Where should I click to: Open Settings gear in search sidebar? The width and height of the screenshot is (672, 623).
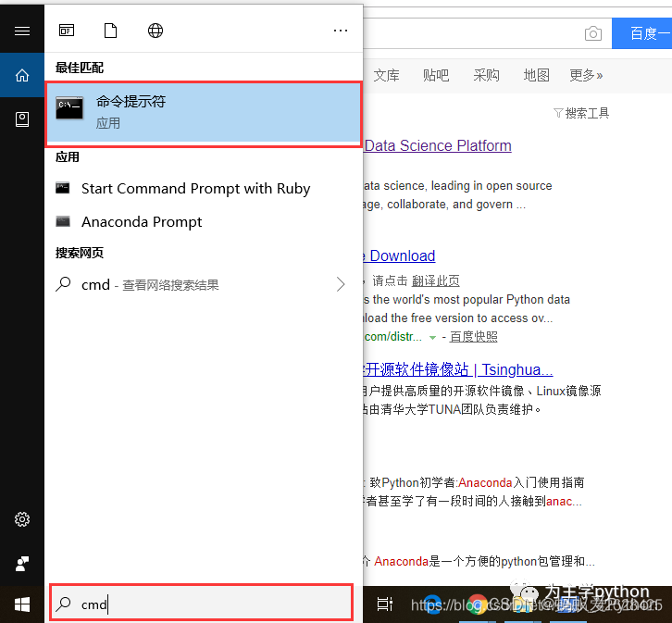click(x=22, y=519)
